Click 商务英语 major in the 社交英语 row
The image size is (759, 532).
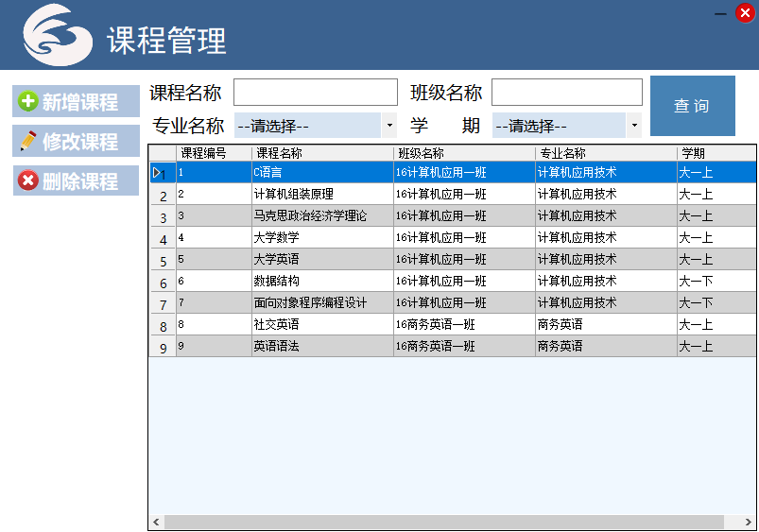click(x=606, y=325)
